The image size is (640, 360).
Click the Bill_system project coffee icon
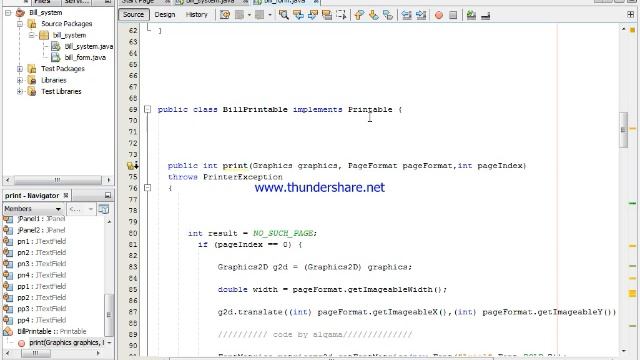point(20,13)
